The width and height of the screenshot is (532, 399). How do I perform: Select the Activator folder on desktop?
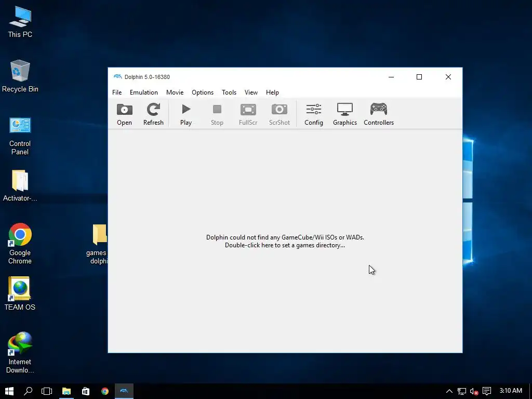click(x=20, y=185)
